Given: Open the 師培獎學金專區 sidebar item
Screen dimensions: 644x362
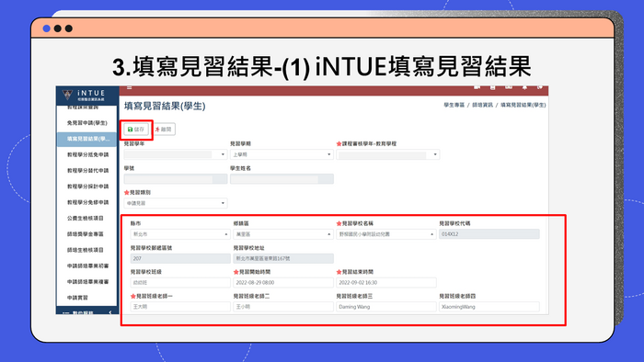Looking at the screenshot, I should (86, 234).
